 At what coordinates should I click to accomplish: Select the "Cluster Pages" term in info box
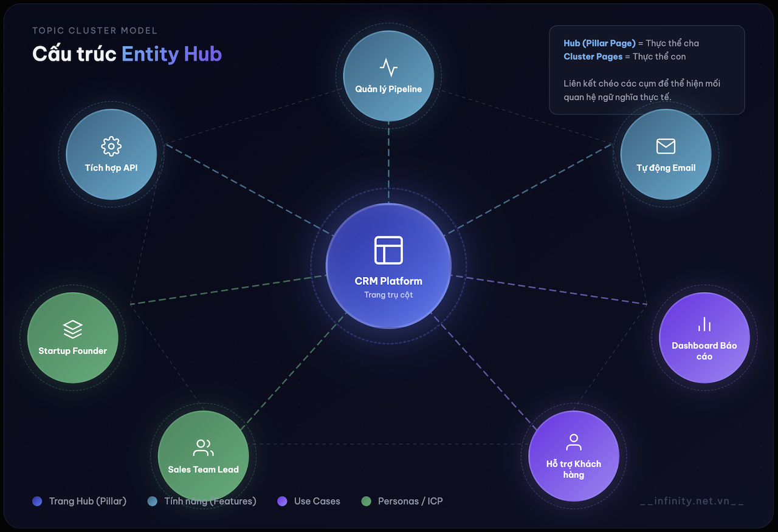[593, 56]
